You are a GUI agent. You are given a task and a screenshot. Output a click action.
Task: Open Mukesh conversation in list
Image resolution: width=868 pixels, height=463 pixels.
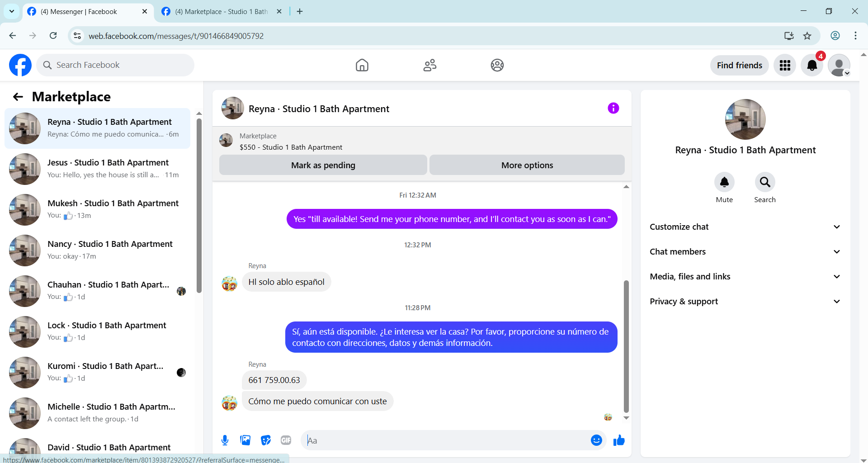tap(97, 209)
